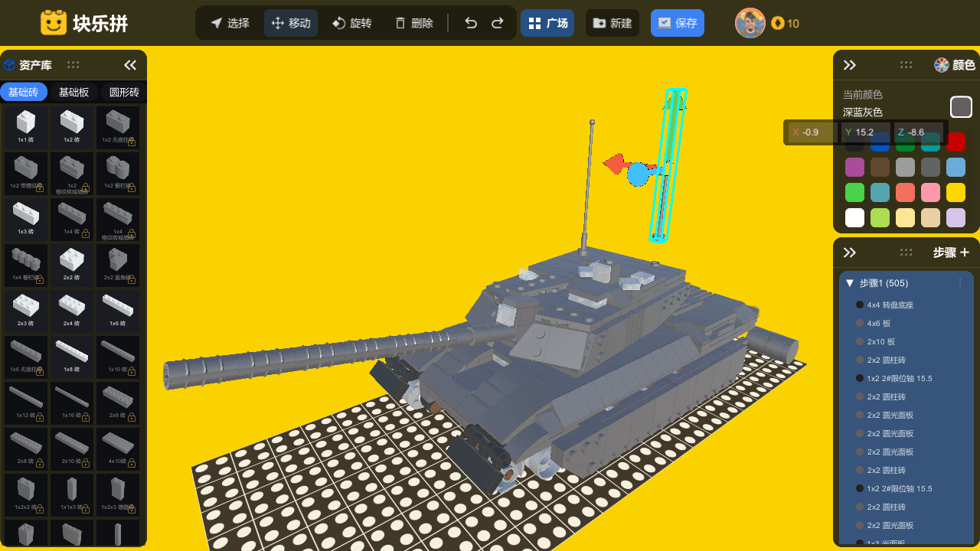980x551 pixels.
Task: Switch to the 基础板 tab
Action: coord(74,93)
